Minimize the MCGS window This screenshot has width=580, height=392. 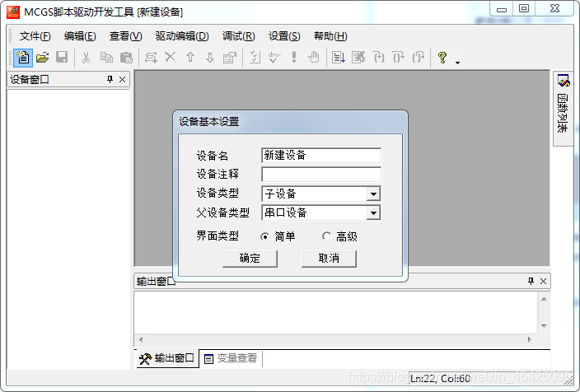(x=502, y=9)
